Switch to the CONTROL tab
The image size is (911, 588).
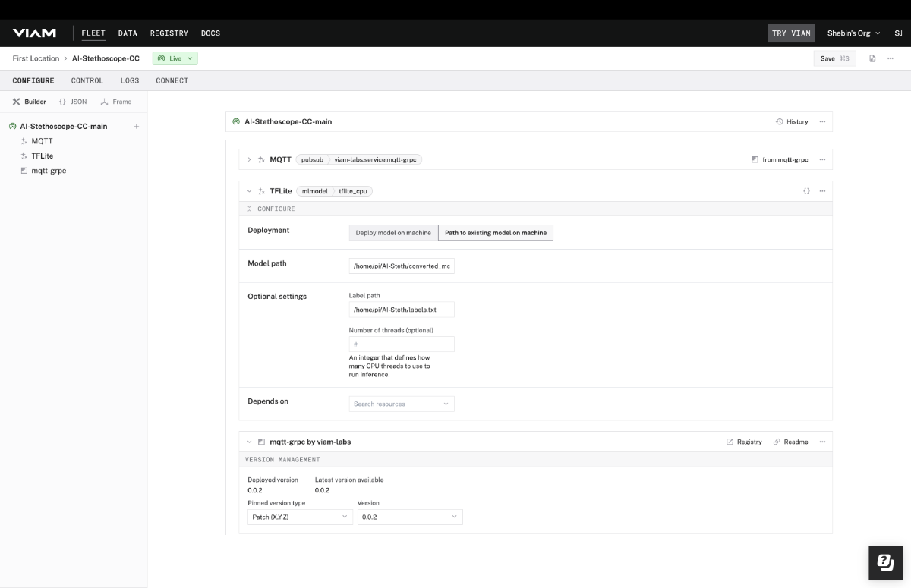click(x=87, y=80)
